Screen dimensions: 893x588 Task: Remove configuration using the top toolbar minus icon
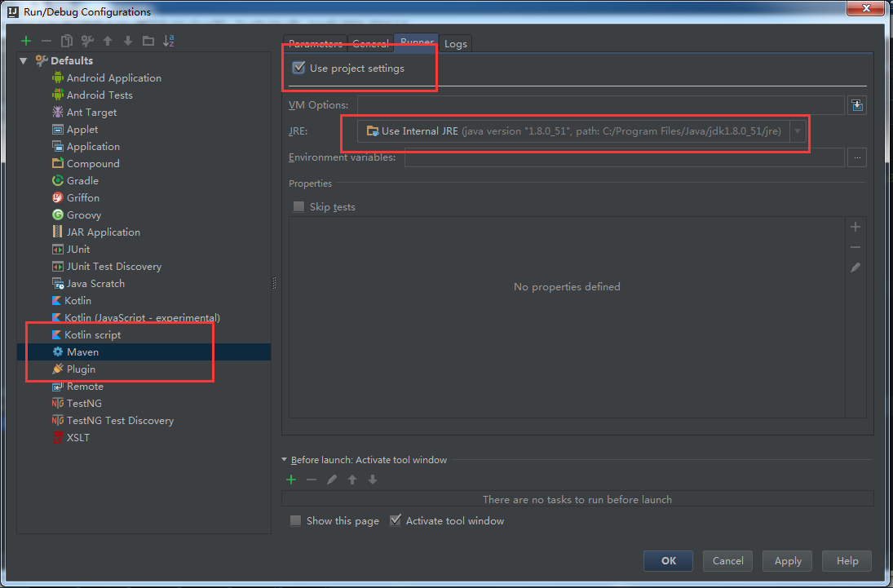46,41
